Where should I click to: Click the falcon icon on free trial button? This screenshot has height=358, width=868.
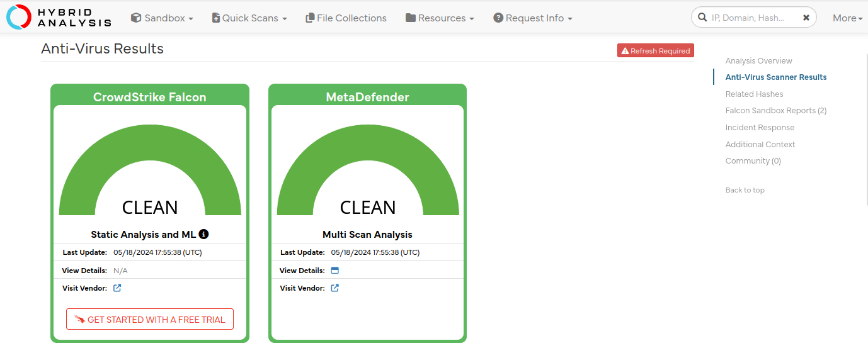pos(79,320)
